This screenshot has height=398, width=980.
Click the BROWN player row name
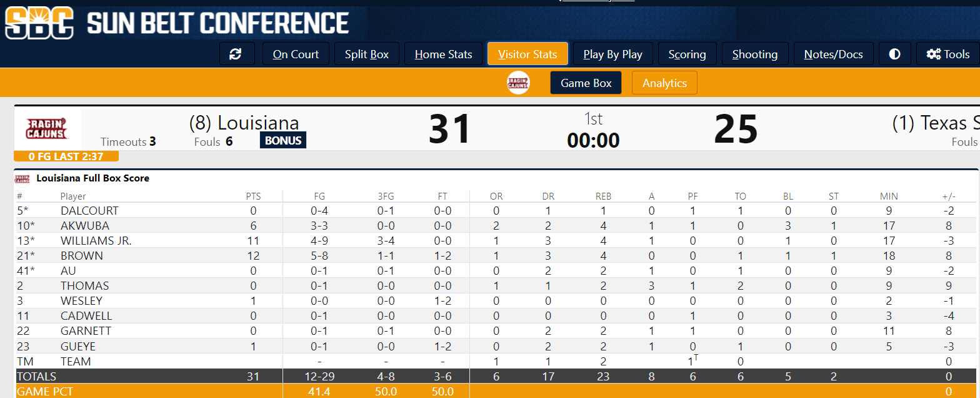(82, 256)
